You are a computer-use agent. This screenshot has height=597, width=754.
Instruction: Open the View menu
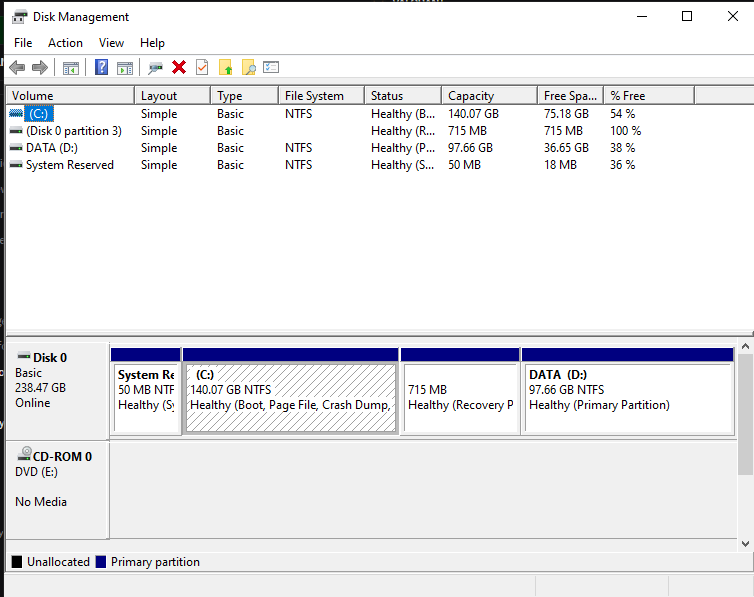click(111, 43)
